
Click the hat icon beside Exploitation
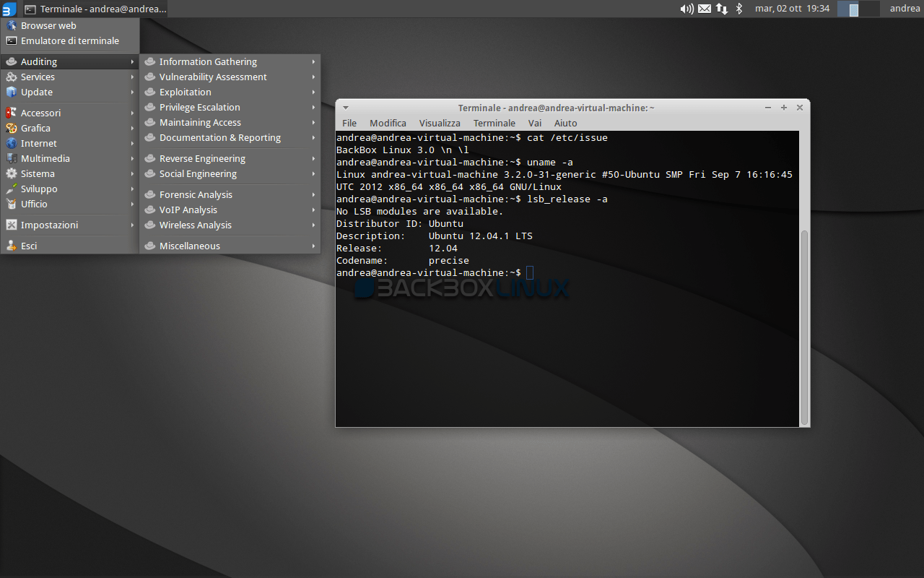[150, 92]
